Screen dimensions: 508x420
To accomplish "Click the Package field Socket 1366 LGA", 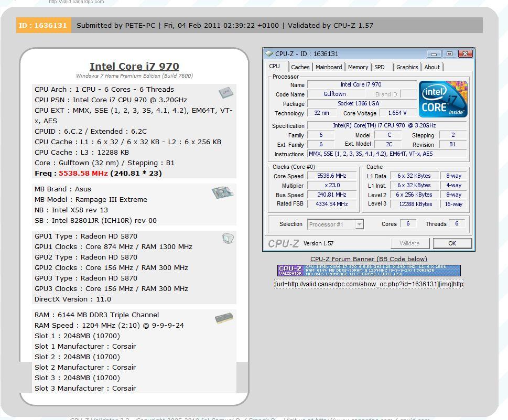I will click(x=362, y=103).
